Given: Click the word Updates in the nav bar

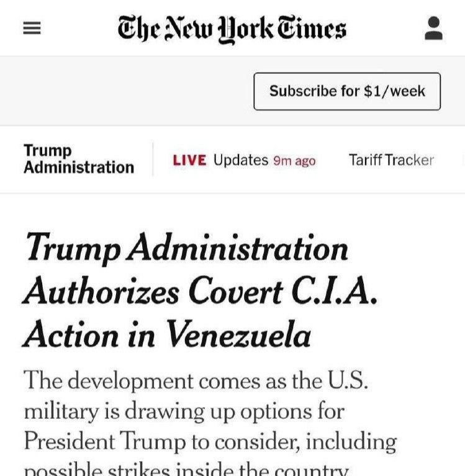Looking at the screenshot, I should 240,160.
